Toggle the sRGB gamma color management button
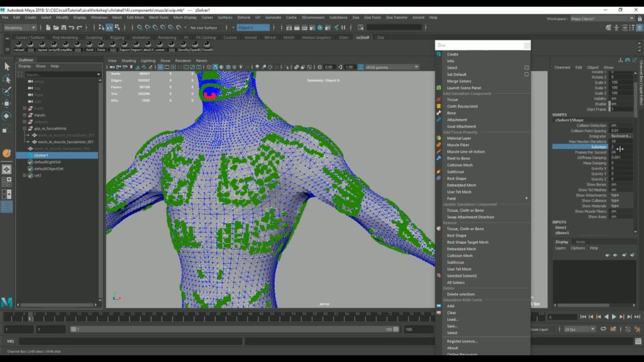 click(360, 67)
